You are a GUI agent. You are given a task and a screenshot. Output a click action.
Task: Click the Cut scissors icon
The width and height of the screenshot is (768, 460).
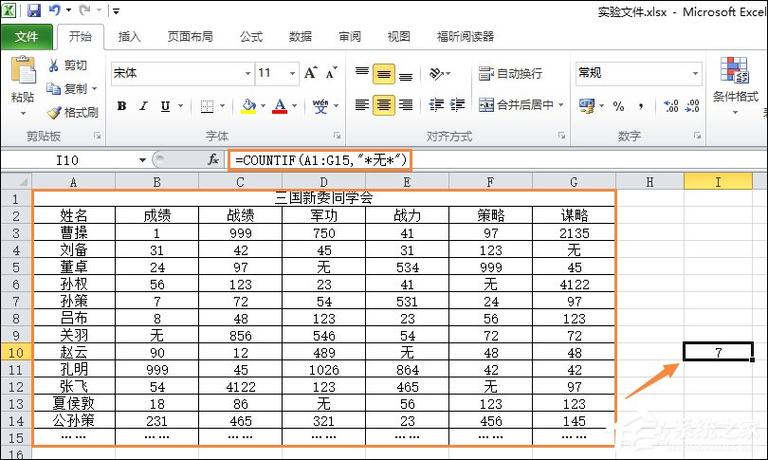53,65
